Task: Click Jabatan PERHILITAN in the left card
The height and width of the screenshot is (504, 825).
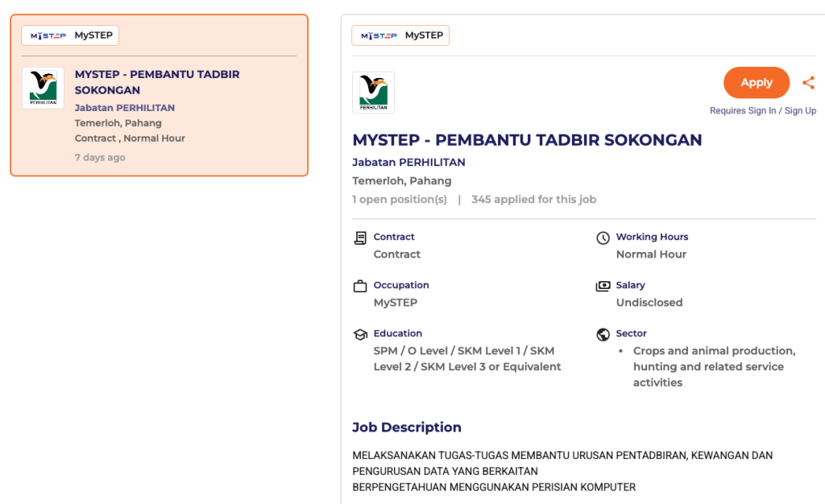Action: tap(125, 108)
